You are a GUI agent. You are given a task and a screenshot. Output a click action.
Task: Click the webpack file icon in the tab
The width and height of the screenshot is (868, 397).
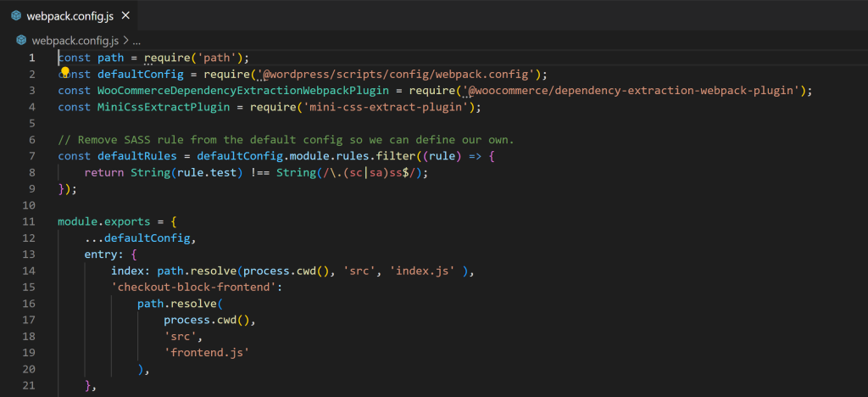click(x=16, y=16)
